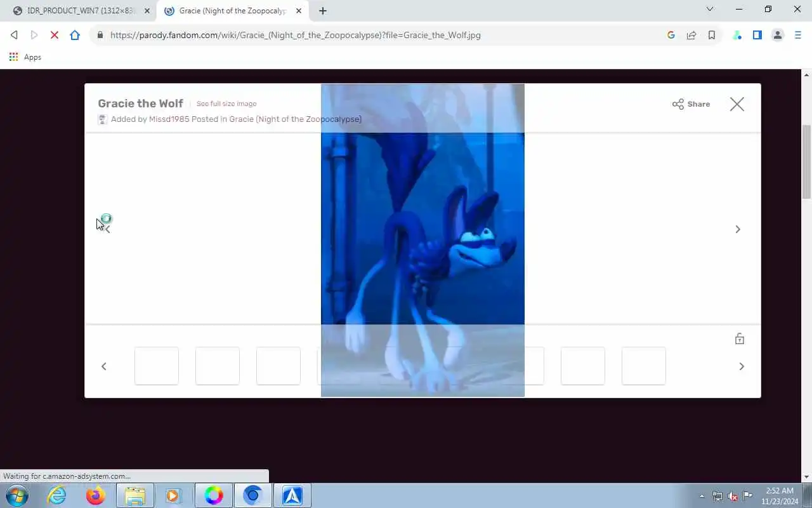Open Windows Media Player from taskbar
812x508 pixels.
pos(173,495)
